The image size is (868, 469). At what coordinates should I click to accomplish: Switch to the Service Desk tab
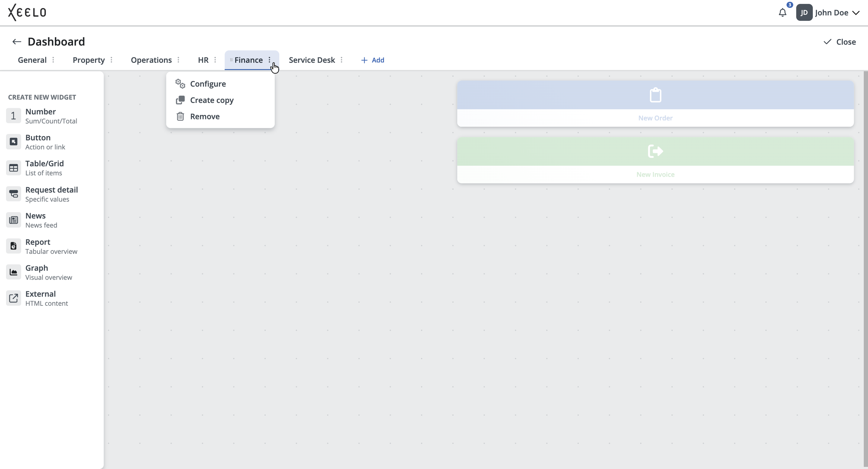tap(312, 60)
